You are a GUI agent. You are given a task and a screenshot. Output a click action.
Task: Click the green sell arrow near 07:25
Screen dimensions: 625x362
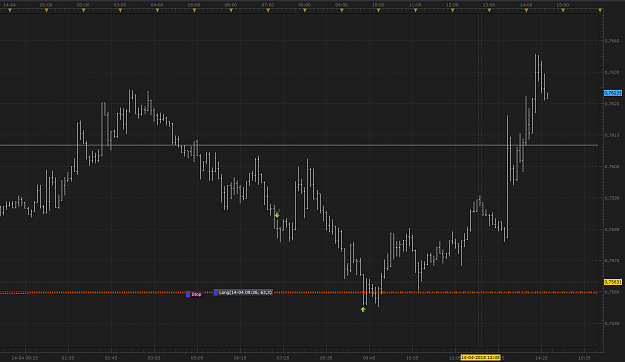(277, 215)
